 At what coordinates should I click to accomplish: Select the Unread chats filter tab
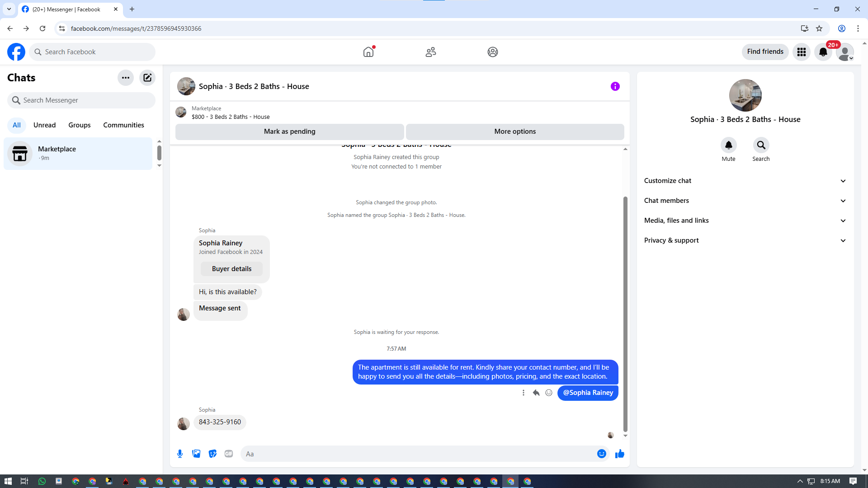point(45,125)
